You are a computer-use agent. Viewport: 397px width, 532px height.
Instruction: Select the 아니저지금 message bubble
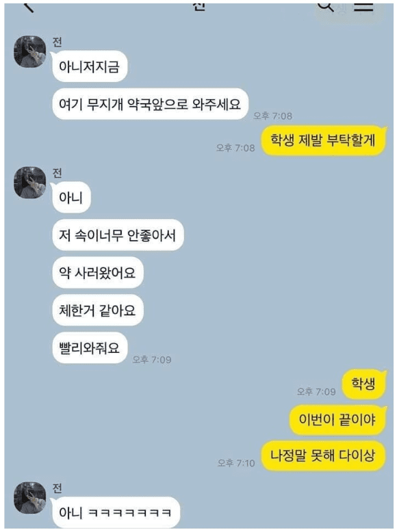point(90,66)
